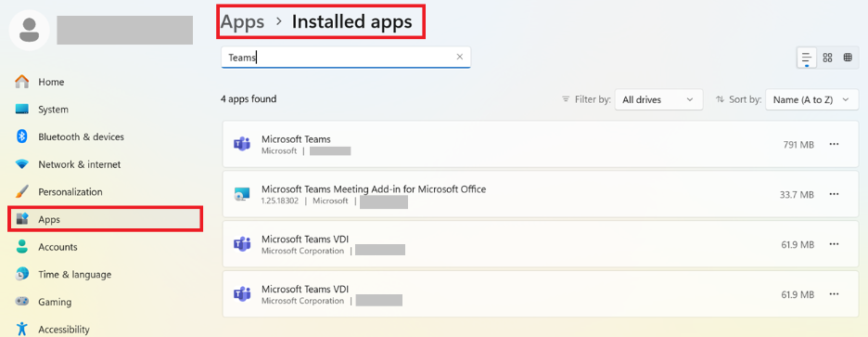Select the Microsoft Teams app name
Viewport: 868px width, 337px height.
(x=296, y=139)
